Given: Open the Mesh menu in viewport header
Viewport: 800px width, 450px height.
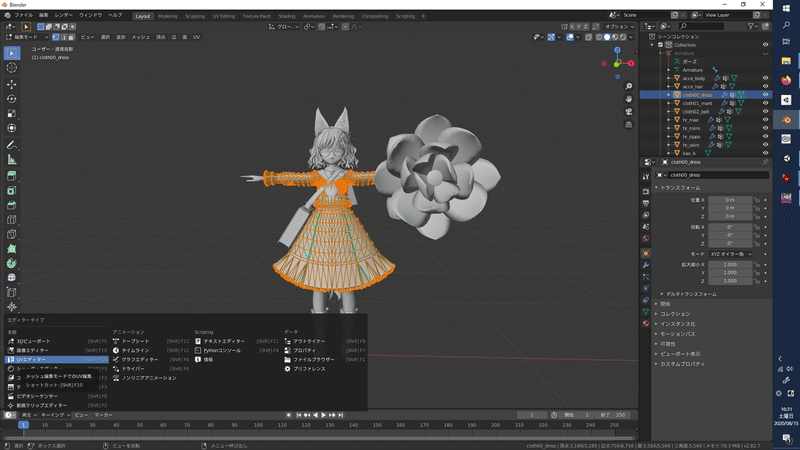Looking at the screenshot, I should point(141,36).
